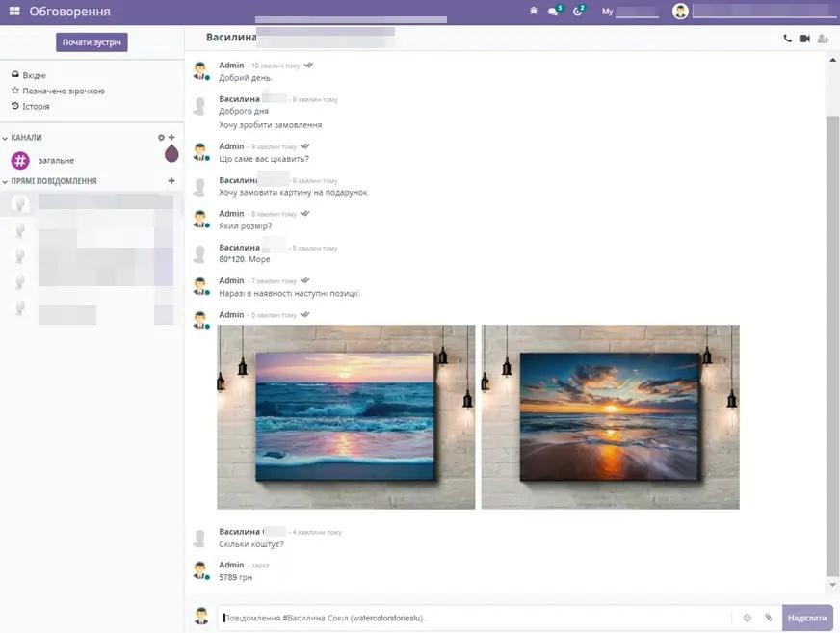The width and height of the screenshot is (840, 633).
Task: Attach a file using the paperclip icon
Action: click(768, 618)
